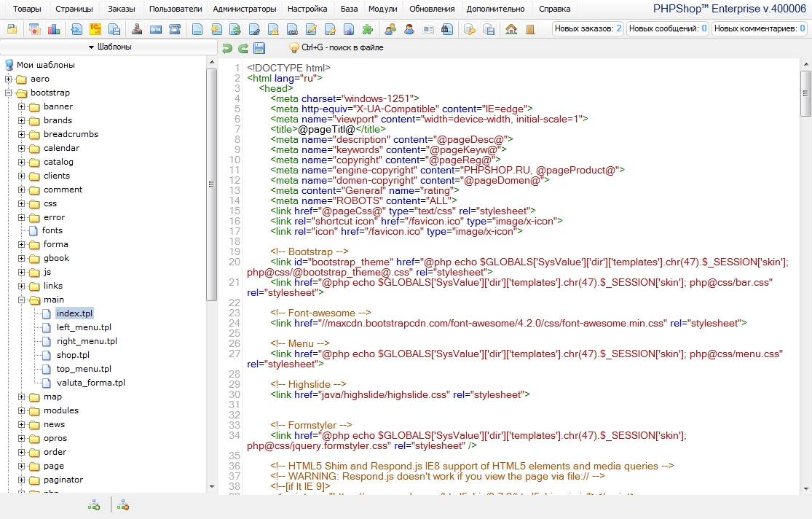
Task: Select the fonts file item
Action: pyautogui.click(x=52, y=230)
